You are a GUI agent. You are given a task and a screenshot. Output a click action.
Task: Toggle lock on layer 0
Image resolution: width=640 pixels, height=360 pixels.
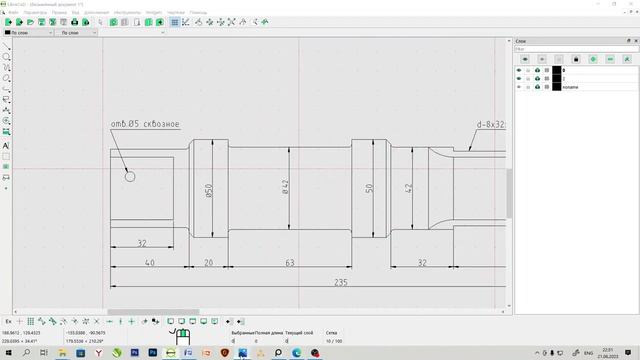point(528,70)
